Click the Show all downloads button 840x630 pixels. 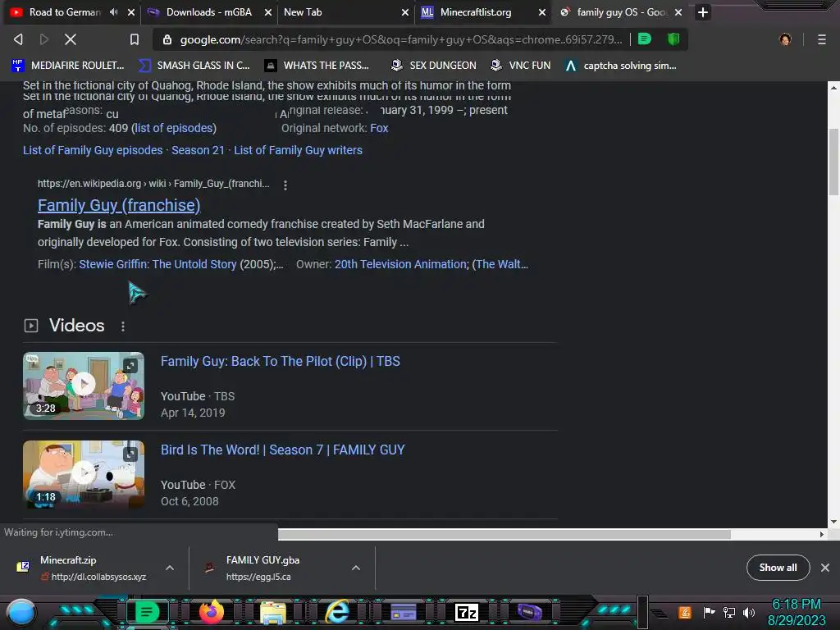coord(778,568)
